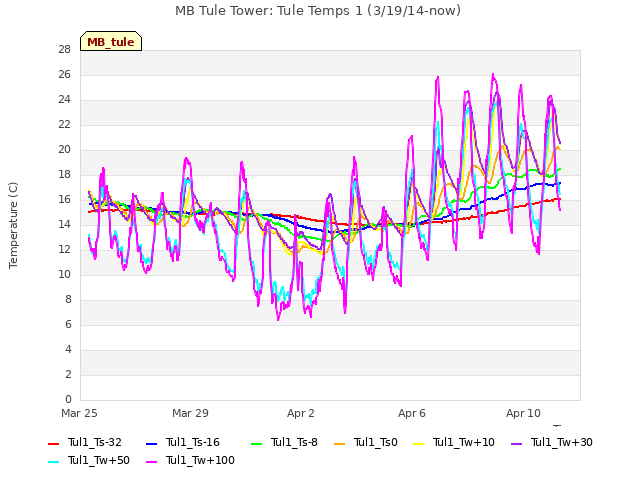Select the Tul1_Tw+30 legend label
This screenshot has height=480, width=640.
tap(562, 442)
